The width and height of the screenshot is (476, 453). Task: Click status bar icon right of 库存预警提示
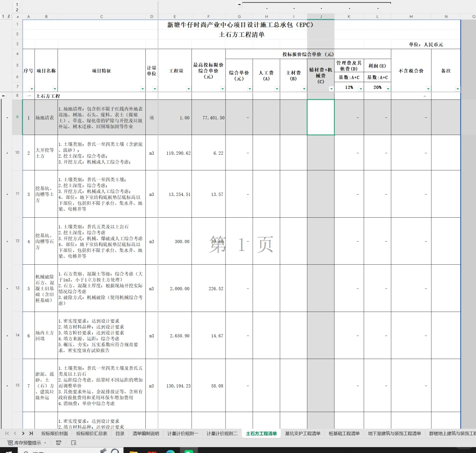coord(59,443)
